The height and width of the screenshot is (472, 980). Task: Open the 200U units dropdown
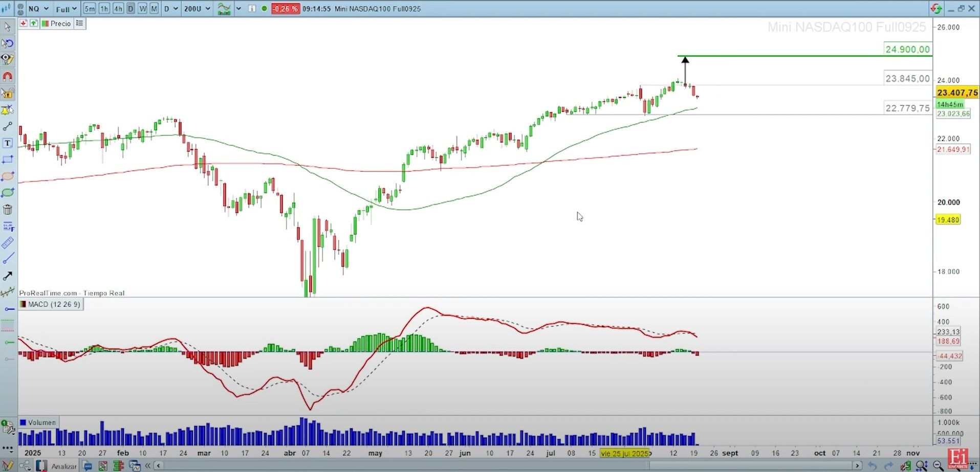(x=197, y=9)
